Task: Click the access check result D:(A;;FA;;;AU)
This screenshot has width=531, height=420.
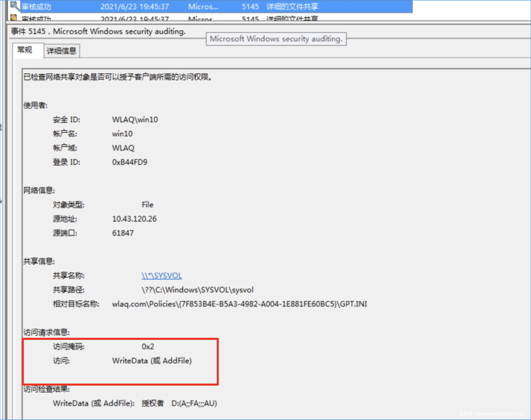Action: coord(194,403)
